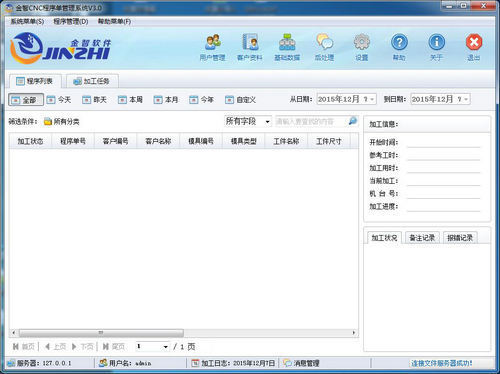This screenshot has width=500, height=374.
Task: Open the 基础数据 base data icon
Action: coord(287,42)
